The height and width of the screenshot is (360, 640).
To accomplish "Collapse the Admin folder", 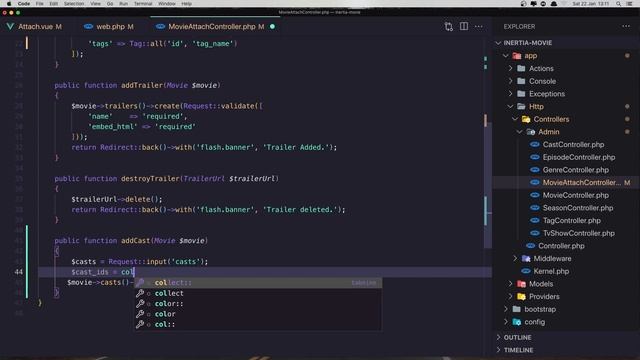I will [519, 132].
